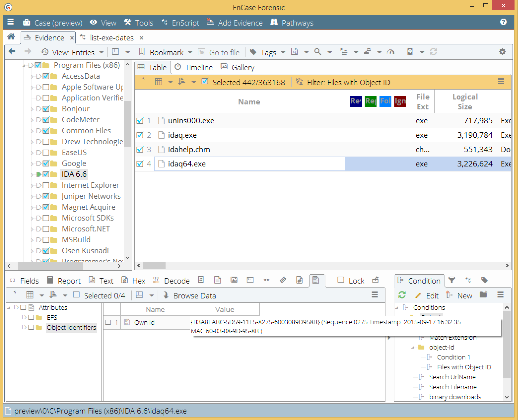Click the sort icon in table toolbar
The image size is (518, 420).
[x=182, y=82]
